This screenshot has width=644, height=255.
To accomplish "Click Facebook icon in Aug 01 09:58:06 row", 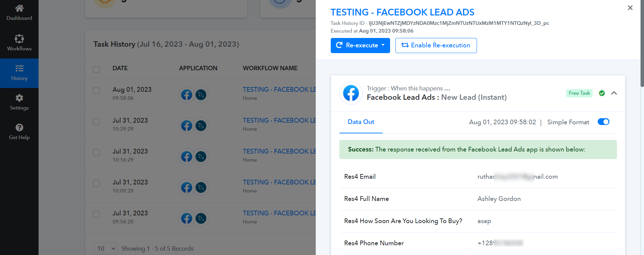I will pos(187,95).
